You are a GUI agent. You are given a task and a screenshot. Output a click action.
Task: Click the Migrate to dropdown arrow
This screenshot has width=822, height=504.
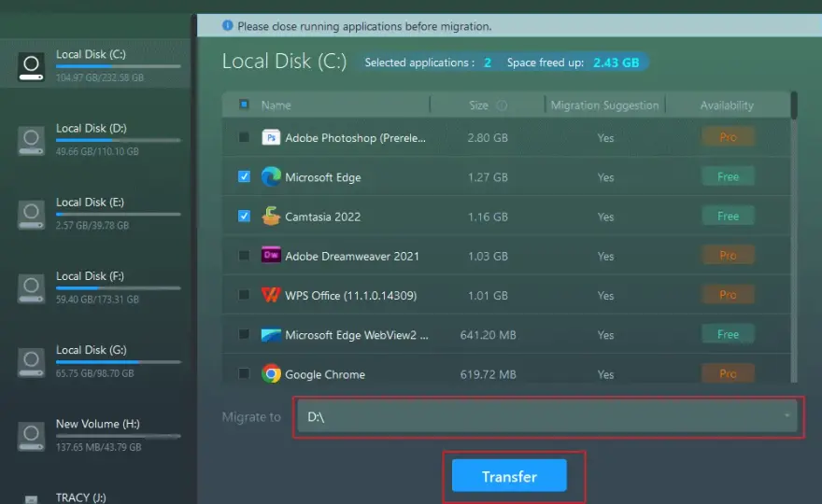pyautogui.click(x=787, y=415)
